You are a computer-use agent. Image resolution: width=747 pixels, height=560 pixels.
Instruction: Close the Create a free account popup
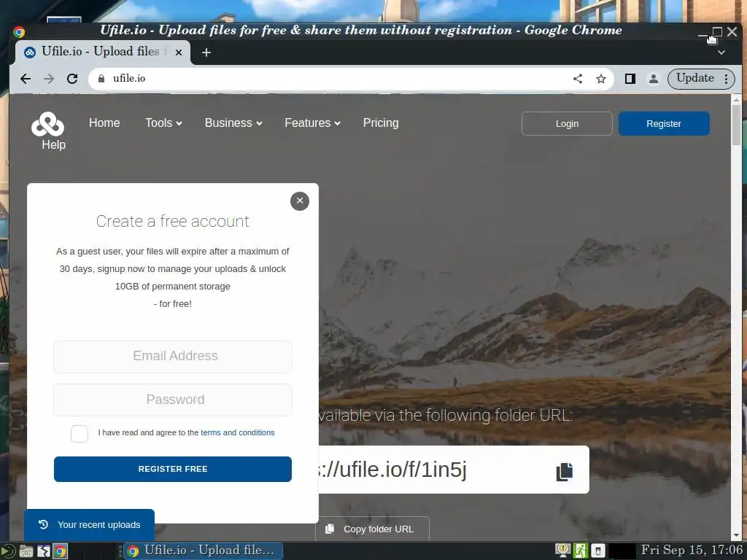pyautogui.click(x=300, y=201)
